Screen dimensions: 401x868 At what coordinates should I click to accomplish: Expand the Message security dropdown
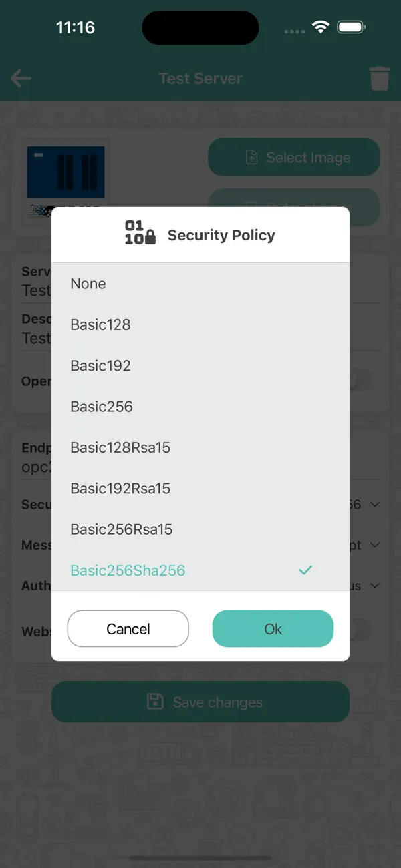click(x=375, y=544)
